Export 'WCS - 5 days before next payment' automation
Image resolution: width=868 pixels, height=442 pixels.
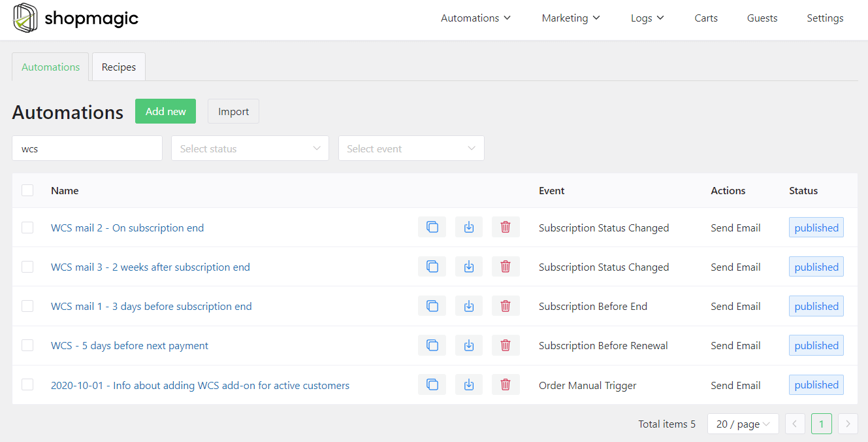(469, 345)
